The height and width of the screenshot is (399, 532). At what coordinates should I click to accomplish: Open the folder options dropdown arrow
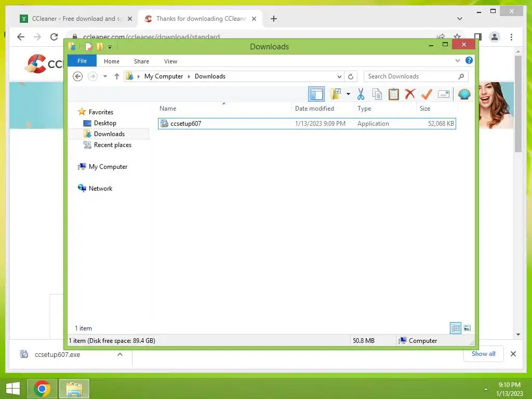[x=348, y=94]
